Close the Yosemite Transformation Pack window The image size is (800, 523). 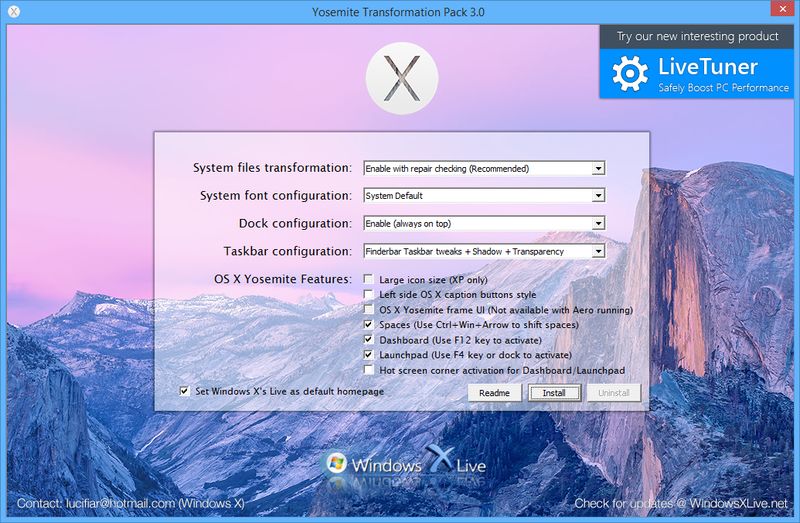783,9
